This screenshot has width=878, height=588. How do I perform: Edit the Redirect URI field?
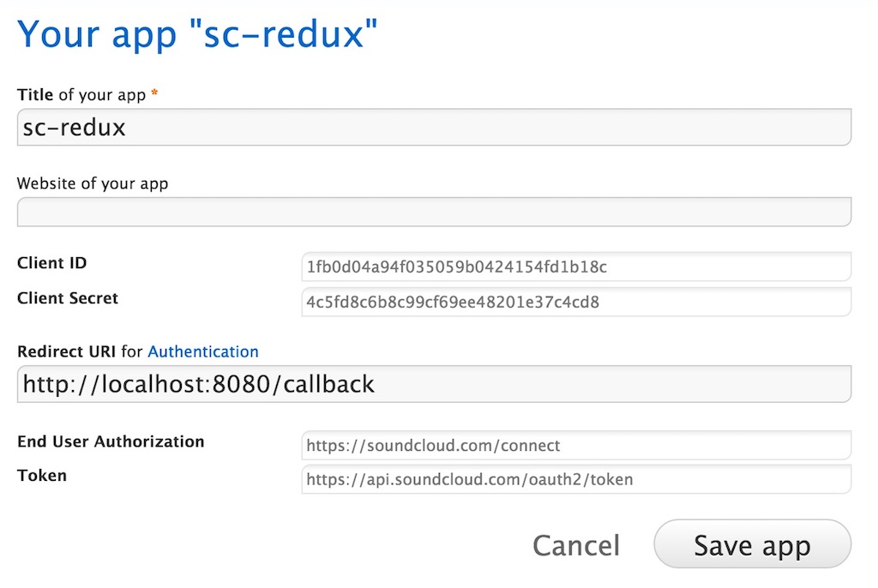click(434, 384)
